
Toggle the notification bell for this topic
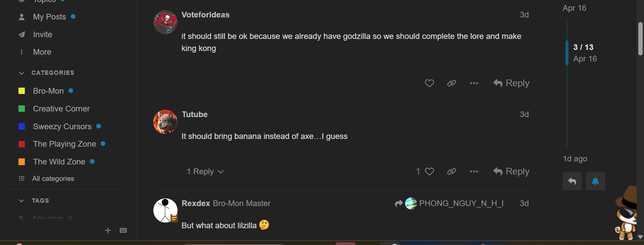[595, 181]
